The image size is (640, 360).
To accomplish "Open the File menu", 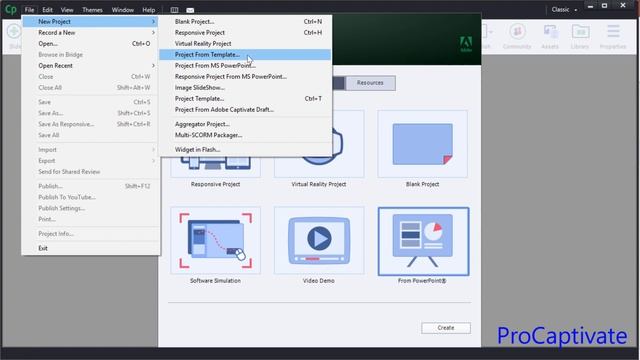I will 29,10.
